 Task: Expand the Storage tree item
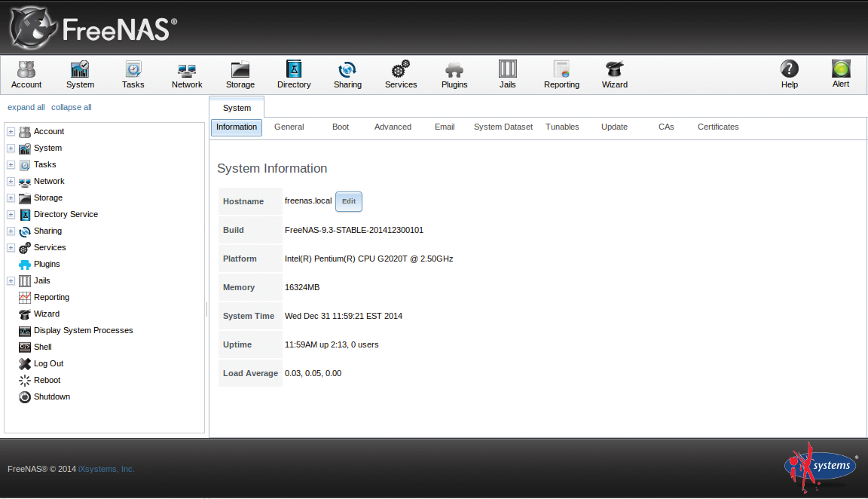click(x=11, y=197)
